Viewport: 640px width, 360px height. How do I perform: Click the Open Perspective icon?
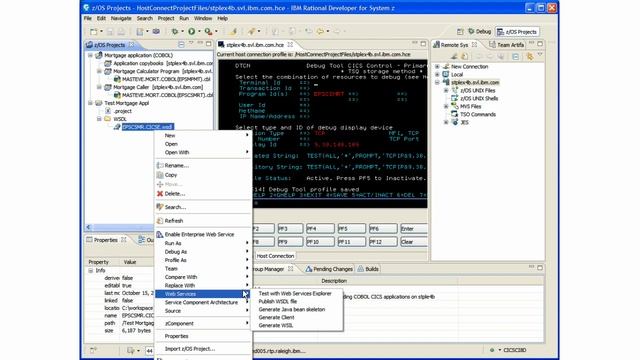pos(460,31)
